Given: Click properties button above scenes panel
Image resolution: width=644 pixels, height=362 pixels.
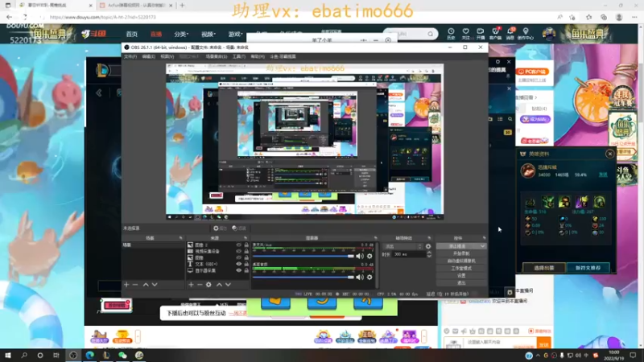Looking at the screenshot, I should pos(220,228).
